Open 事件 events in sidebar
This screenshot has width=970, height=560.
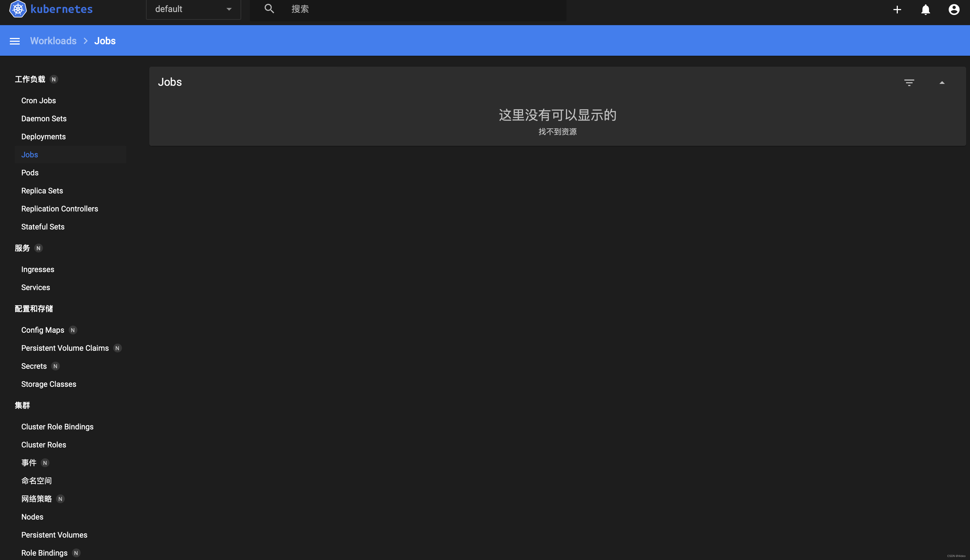click(x=29, y=463)
